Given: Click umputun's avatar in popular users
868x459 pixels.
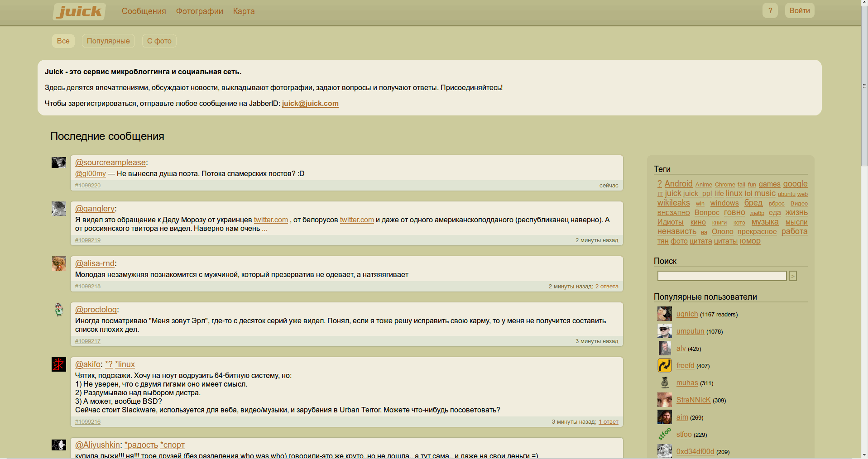Looking at the screenshot, I should pos(665,331).
